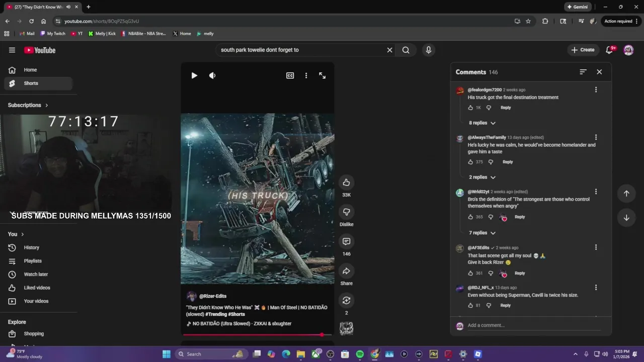The width and height of the screenshot is (644, 362).
Task: Click in the Add a comment field
Action: coord(533,325)
